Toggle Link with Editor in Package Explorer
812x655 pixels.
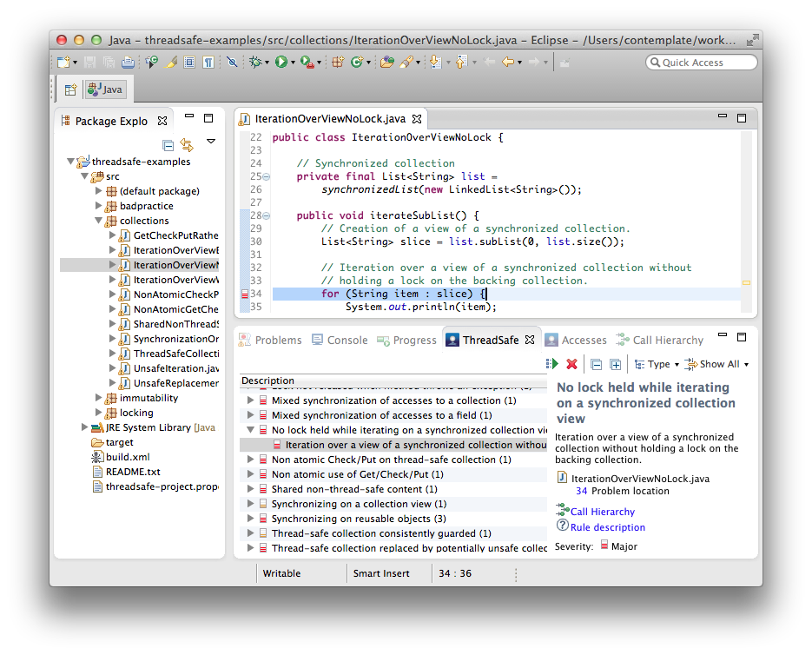pyautogui.click(x=187, y=145)
